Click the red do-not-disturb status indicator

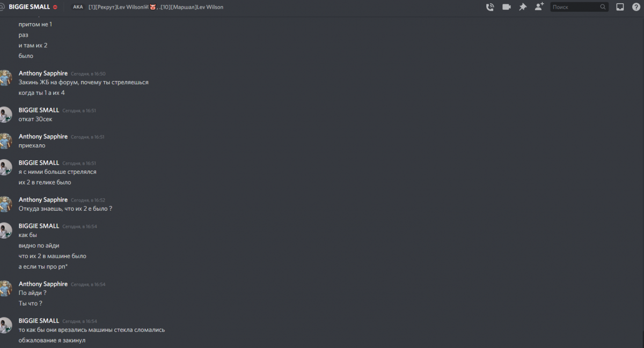click(55, 8)
